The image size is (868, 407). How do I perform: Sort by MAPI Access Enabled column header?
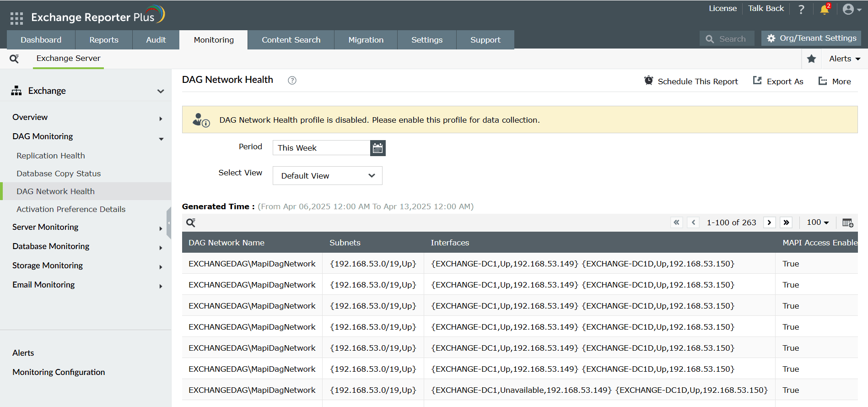[x=820, y=243]
